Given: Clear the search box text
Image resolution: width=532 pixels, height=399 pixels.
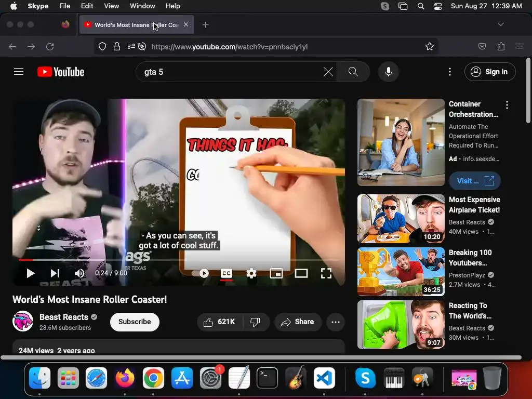Looking at the screenshot, I should (328, 72).
